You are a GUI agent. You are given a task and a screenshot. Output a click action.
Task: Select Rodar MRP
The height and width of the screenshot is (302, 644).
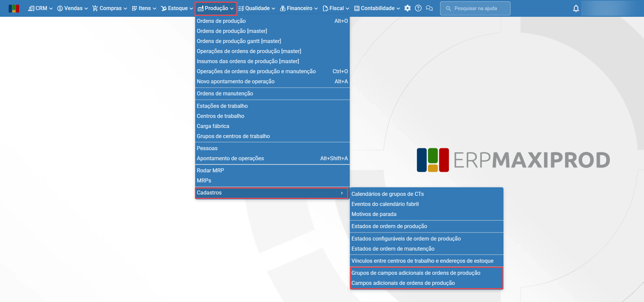click(x=272, y=170)
